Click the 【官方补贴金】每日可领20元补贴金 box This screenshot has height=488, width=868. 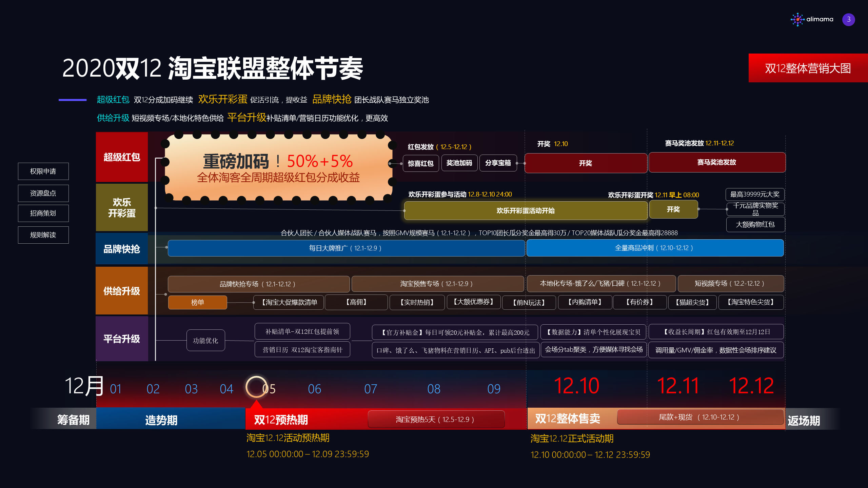pos(455,332)
